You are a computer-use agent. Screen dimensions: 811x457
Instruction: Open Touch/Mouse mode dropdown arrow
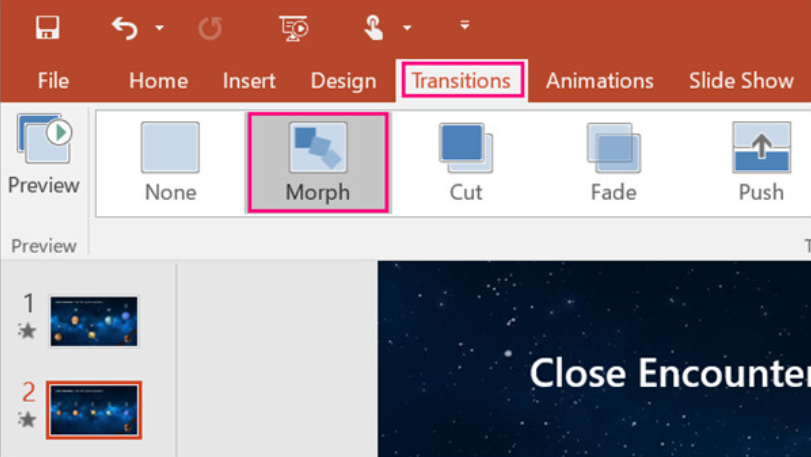[407, 27]
